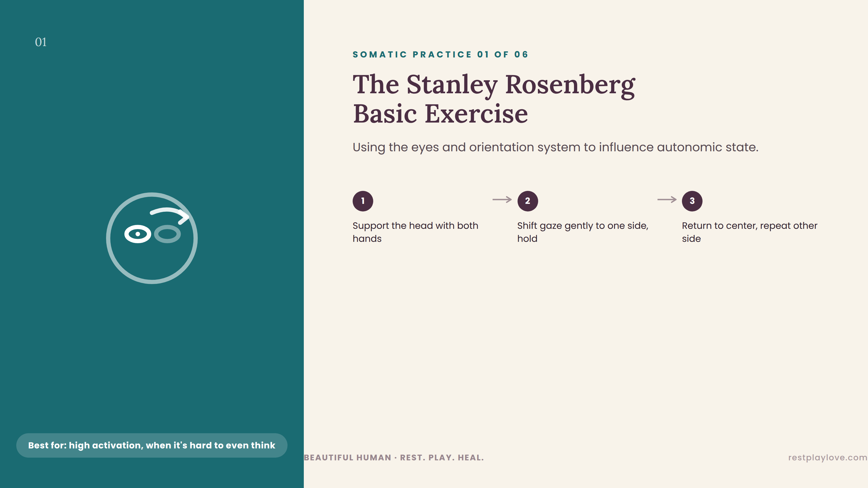The height and width of the screenshot is (488, 868).
Task: Select the "Somatic Practice 01 of 06" label
Action: pos(441,54)
